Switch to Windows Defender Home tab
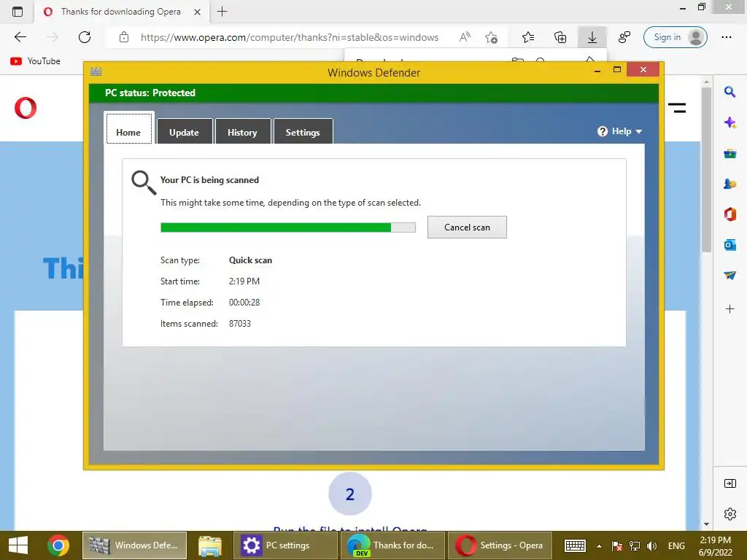 [x=128, y=128]
